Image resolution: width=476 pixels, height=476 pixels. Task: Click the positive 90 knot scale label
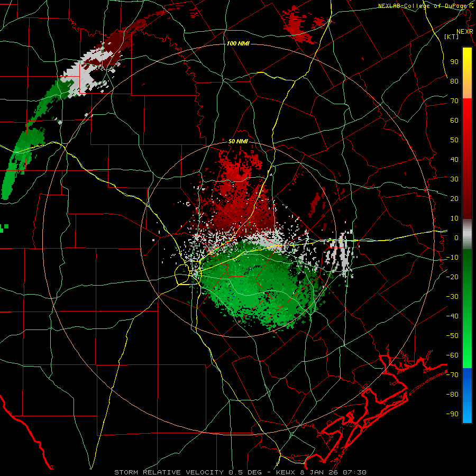coord(454,62)
